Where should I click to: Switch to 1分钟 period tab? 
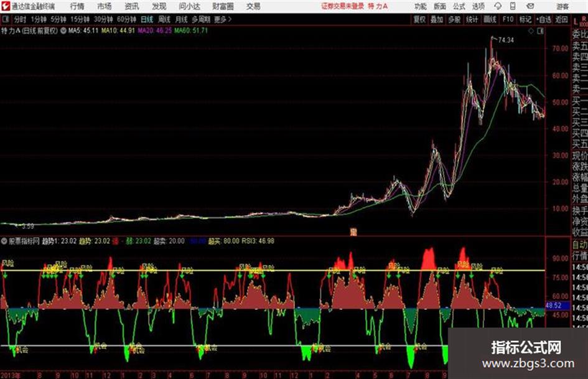(39, 19)
